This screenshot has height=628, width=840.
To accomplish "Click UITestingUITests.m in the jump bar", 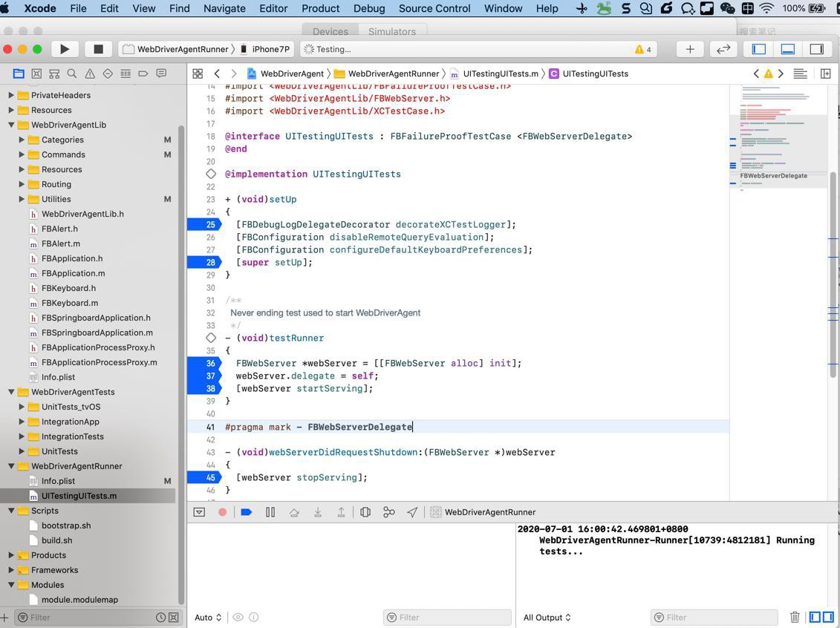I will 494,74.
